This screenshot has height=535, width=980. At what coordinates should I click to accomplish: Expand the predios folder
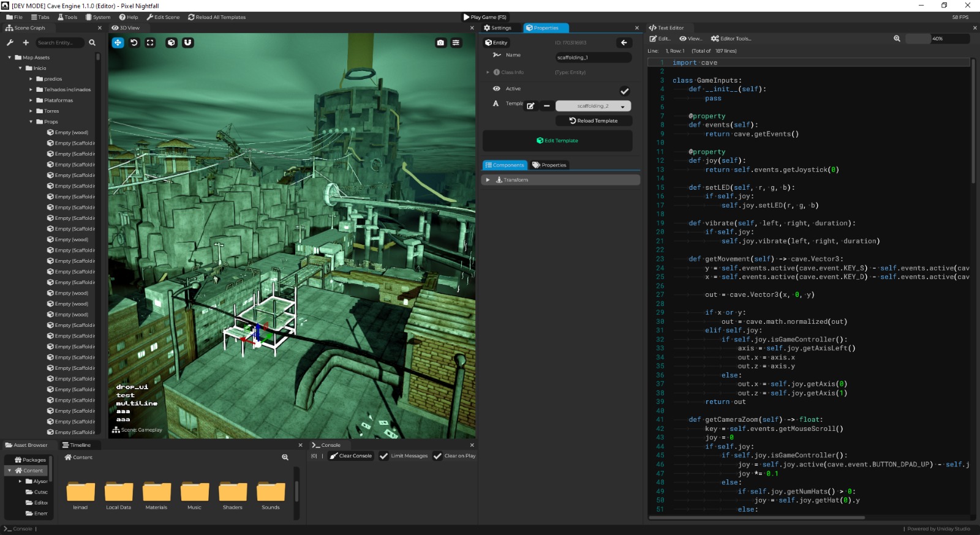click(31, 79)
